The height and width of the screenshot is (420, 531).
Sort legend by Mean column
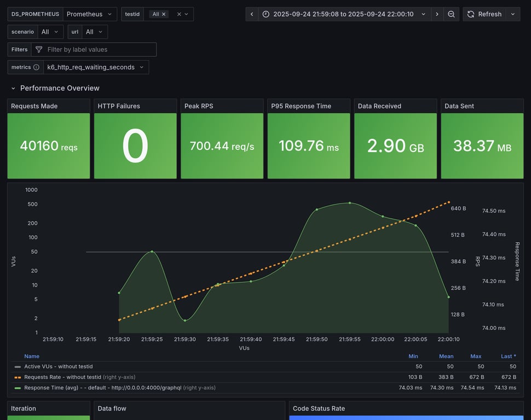click(x=446, y=356)
